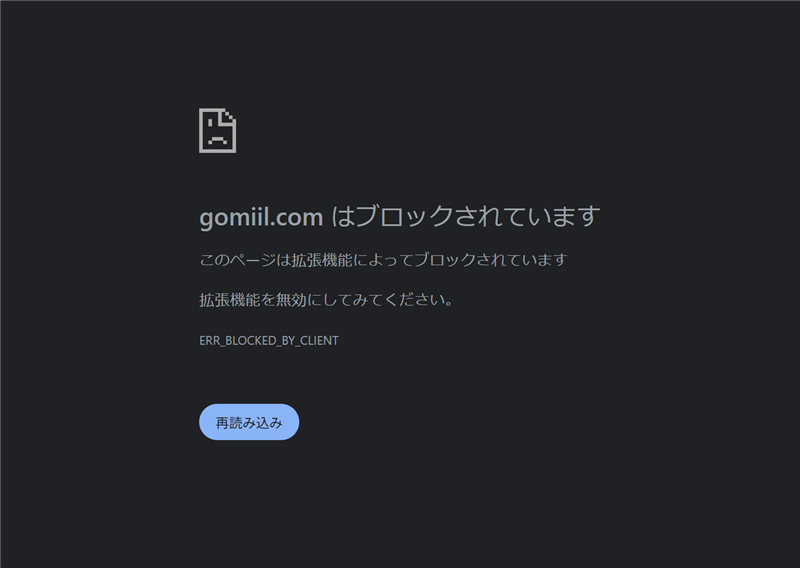Click the heading text はブロックされています
This screenshot has height=568, width=800.
(466, 216)
